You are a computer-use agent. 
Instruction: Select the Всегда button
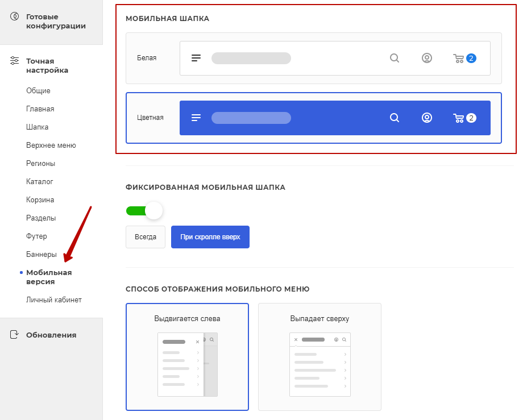click(x=146, y=237)
